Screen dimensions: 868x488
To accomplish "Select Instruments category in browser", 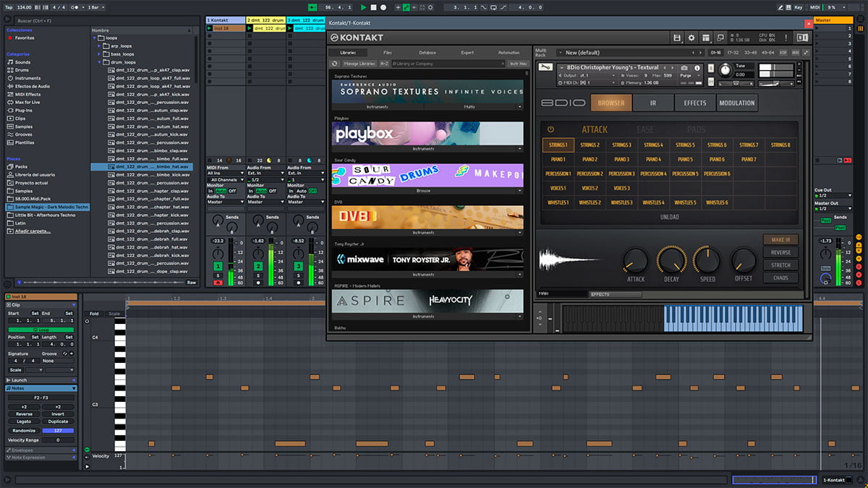I will pos(27,78).
